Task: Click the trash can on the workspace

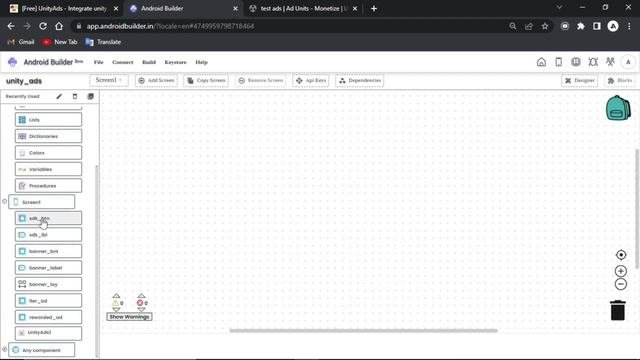Action: pos(618,310)
